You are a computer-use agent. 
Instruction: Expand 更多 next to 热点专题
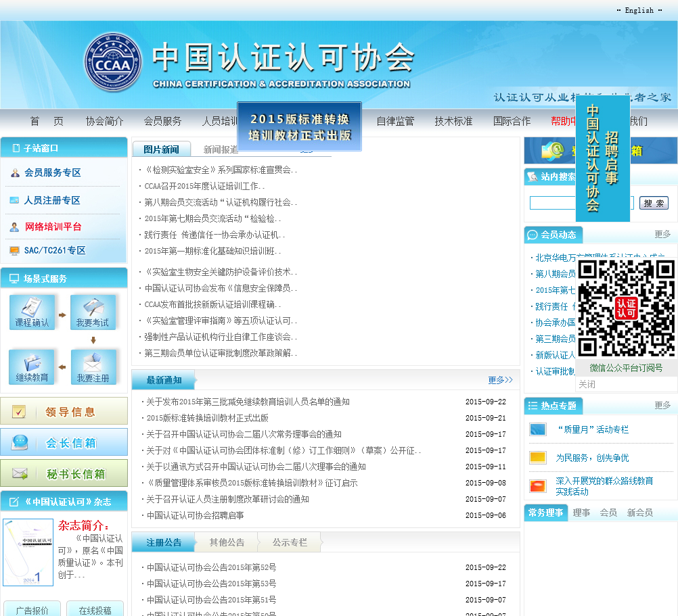[662, 406]
